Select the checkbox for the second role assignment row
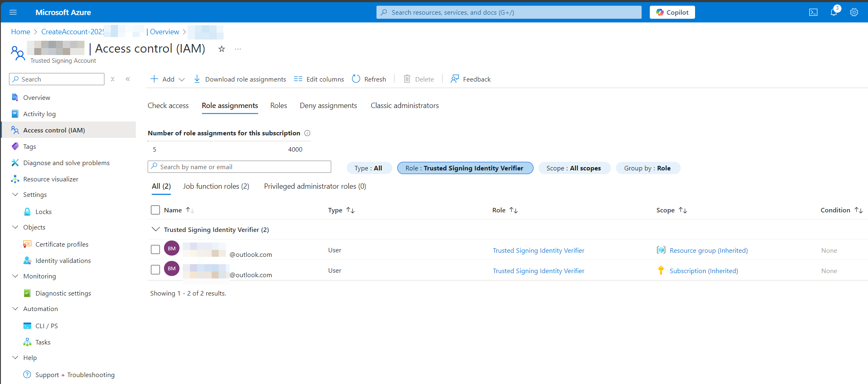Screen dimensions: 868x384 pos(155,269)
